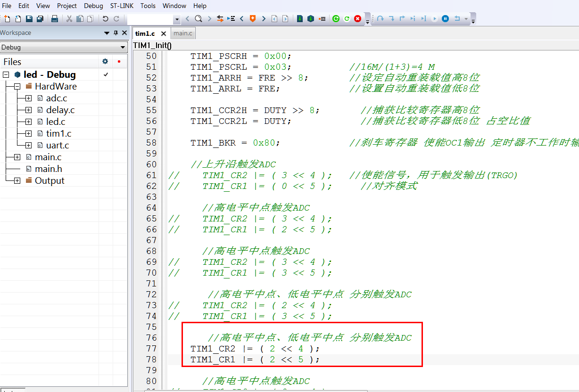Navigate backward in the editor
The image size is (579, 392).
pyautogui.click(x=274, y=19)
